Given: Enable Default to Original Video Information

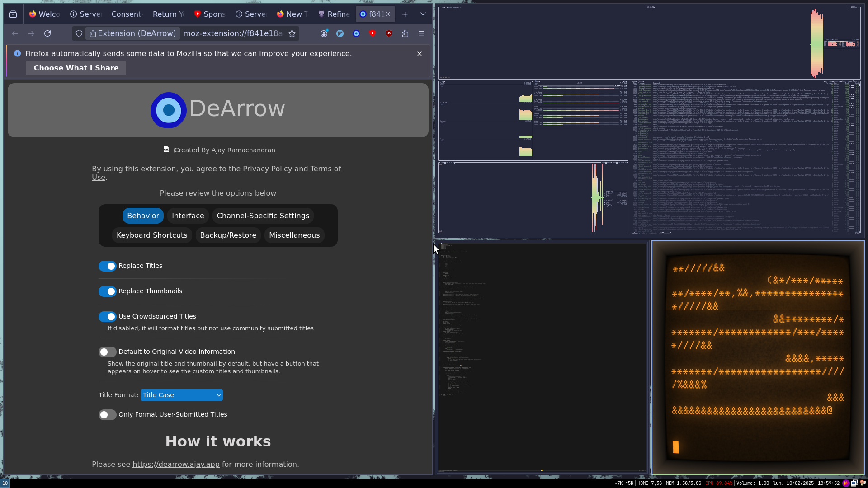Looking at the screenshot, I should coord(108,352).
